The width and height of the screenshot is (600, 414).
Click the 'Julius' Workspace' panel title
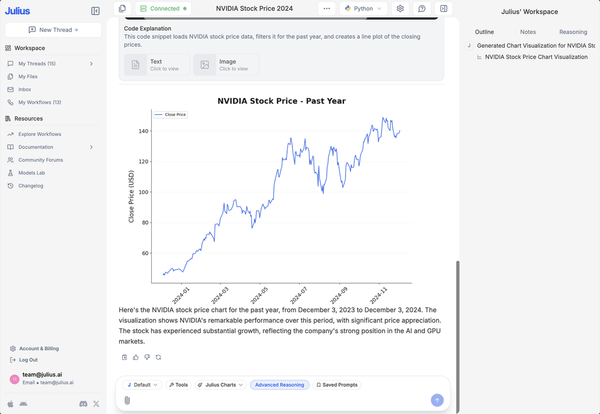(529, 12)
